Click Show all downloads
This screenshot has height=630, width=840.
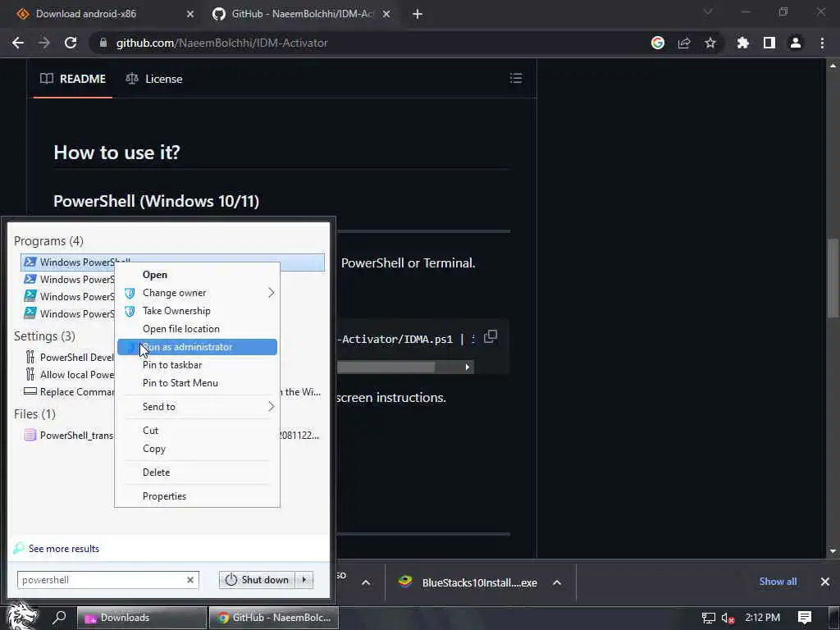778,582
